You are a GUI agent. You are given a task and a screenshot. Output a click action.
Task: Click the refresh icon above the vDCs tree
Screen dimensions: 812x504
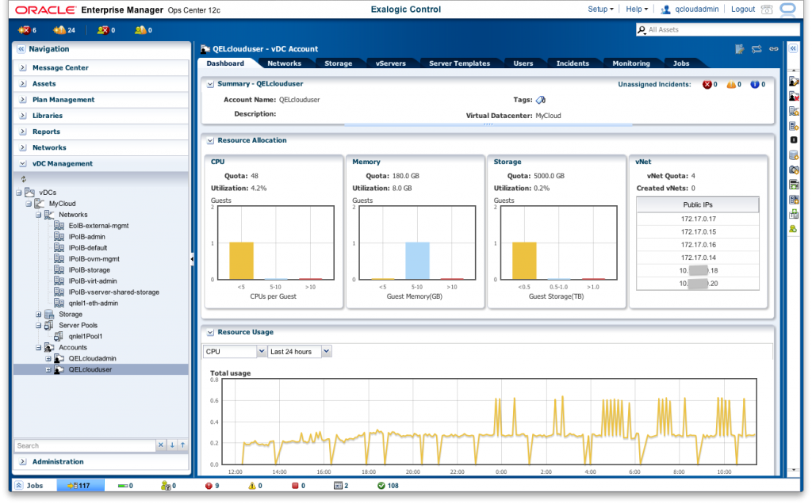click(x=23, y=179)
